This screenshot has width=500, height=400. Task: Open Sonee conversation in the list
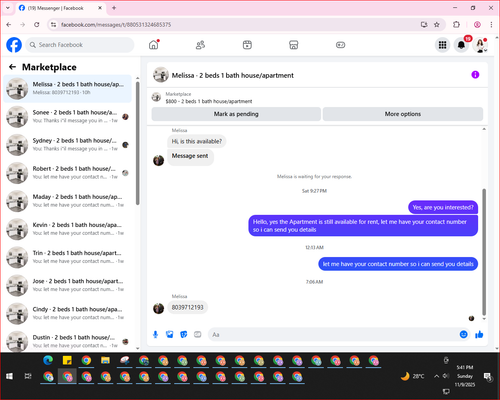tap(68, 117)
